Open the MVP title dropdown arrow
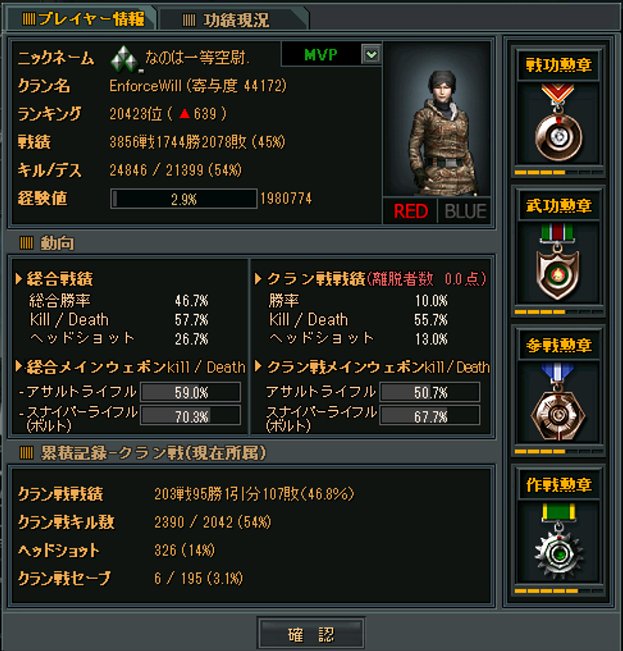This screenshot has height=651, width=623. coord(371,54)
